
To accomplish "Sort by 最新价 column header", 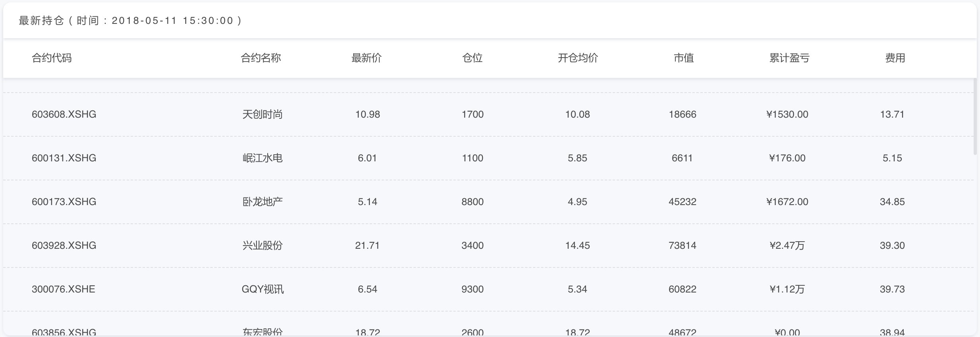I will [366, 58].
